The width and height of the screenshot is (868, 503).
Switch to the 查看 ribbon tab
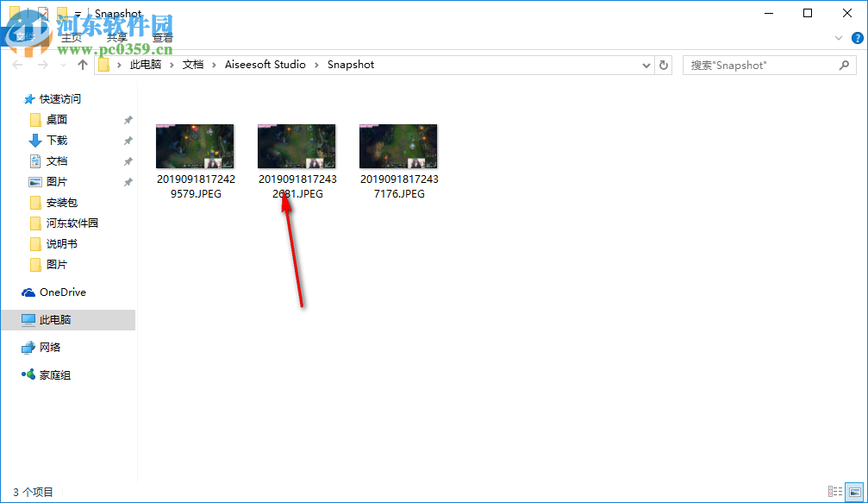click(162, 36)
